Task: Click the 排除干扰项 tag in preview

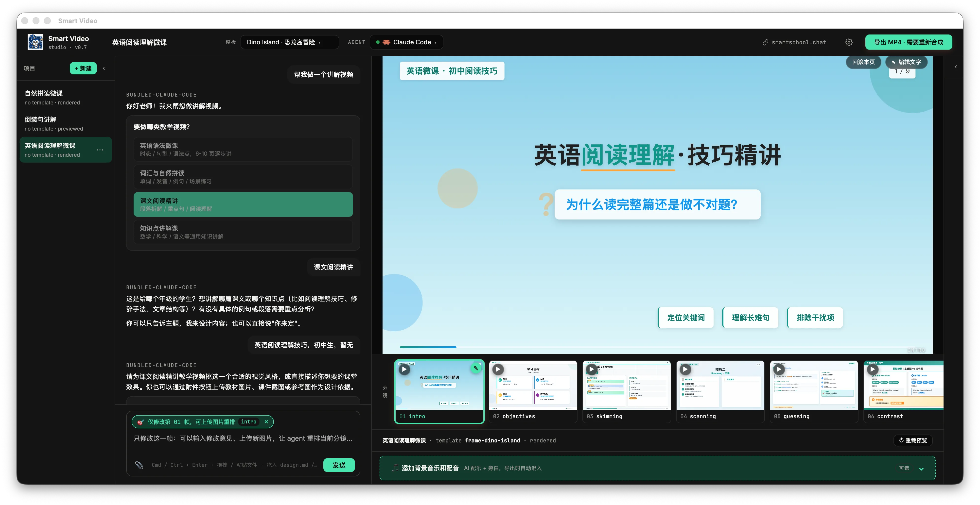Action: [x=815, y=318]
